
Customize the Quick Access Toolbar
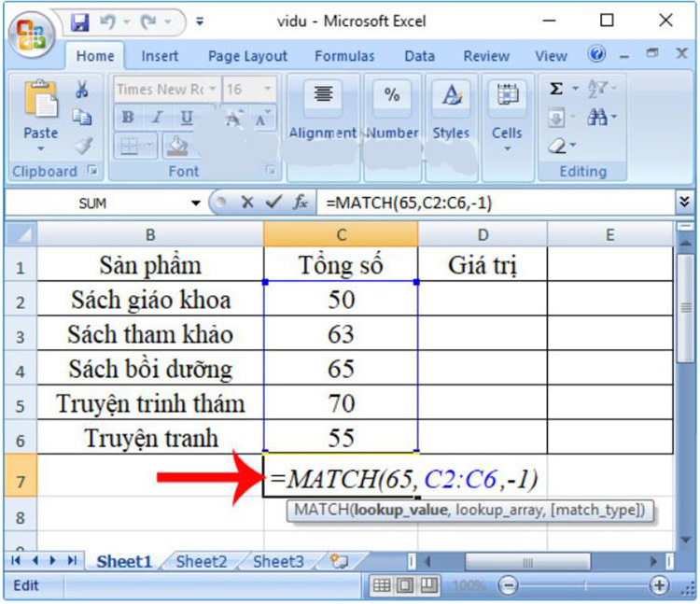pos(200,21)
